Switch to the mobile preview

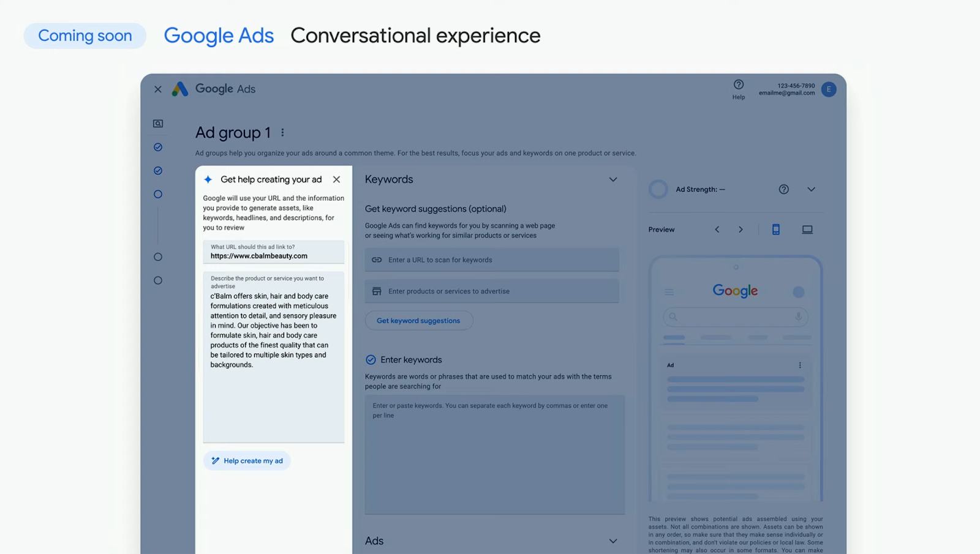tap(776, 230)
